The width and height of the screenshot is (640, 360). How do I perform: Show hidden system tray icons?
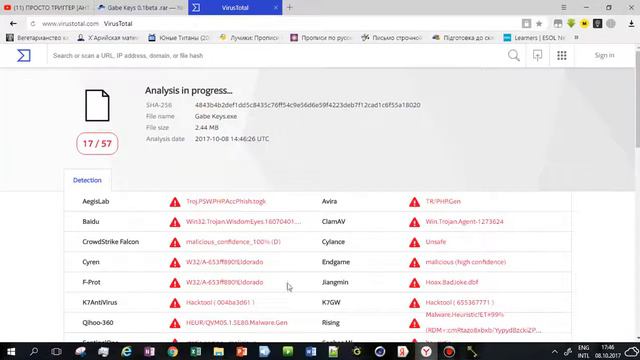point(554,352)
